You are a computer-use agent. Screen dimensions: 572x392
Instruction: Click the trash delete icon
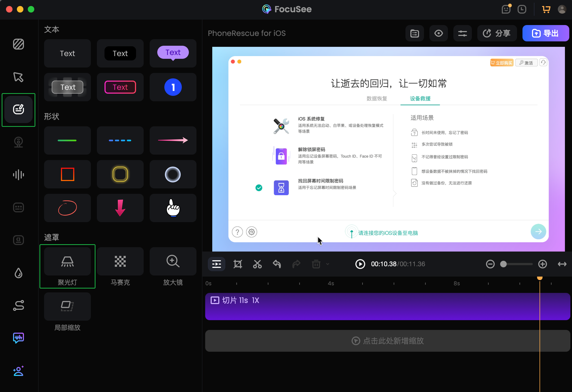tap(316, 264)
